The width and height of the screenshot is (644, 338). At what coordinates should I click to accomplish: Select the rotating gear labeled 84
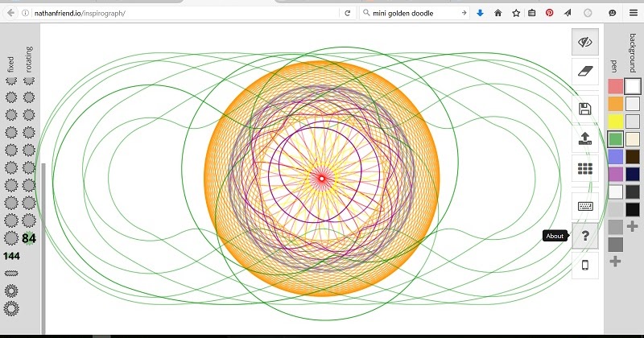pyautogui.click(x=29, y=238)
